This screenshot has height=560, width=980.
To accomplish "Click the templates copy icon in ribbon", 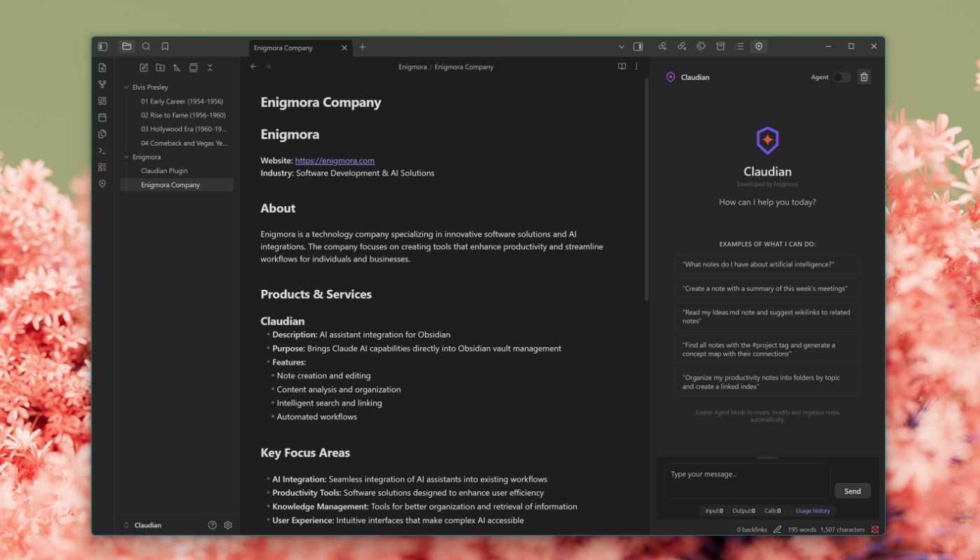I will pyautogui.click(x=102, y=134).
